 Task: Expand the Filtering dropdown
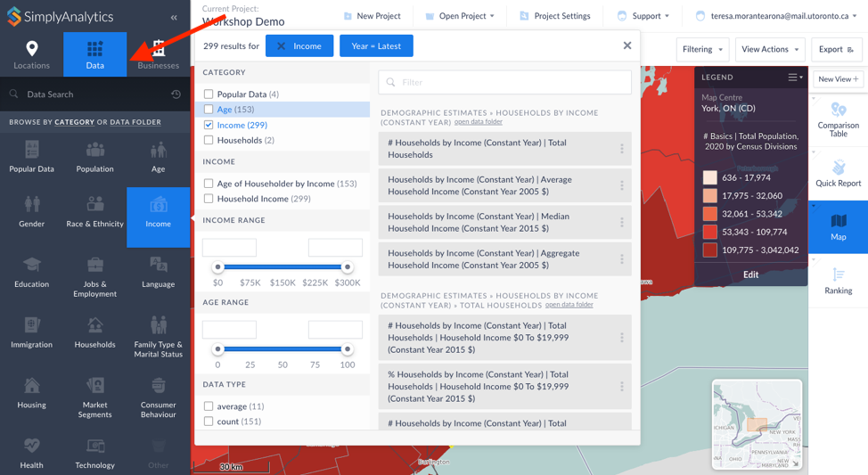coord(702,49)
